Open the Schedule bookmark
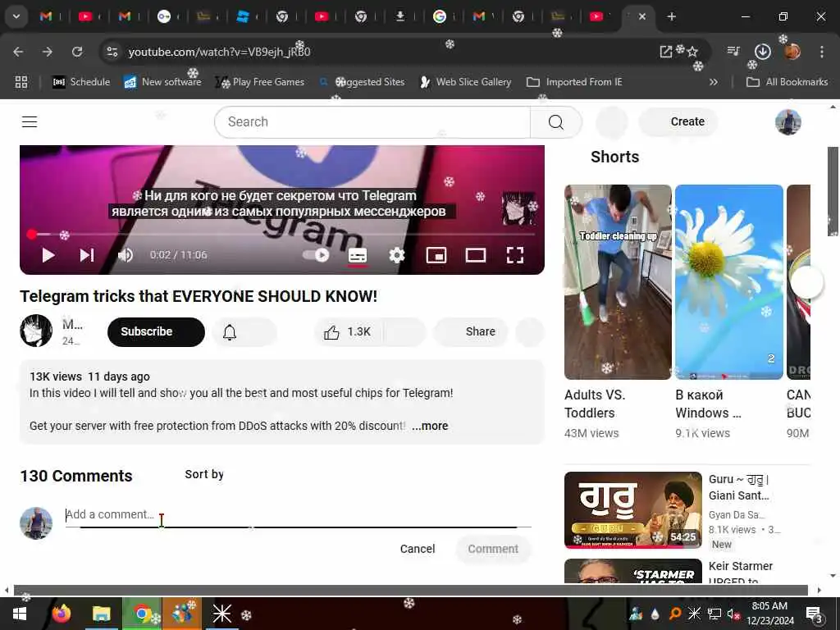 81,82
